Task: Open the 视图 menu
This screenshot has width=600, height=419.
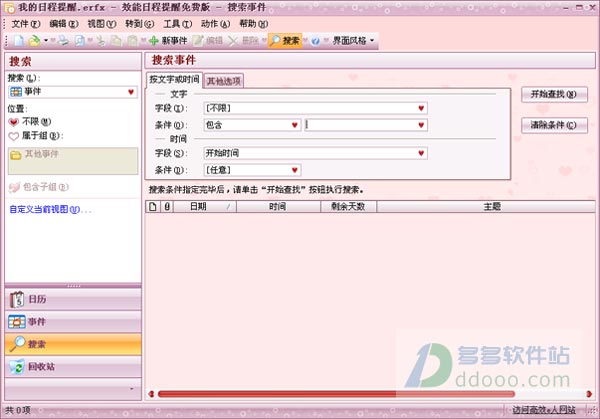Action: click(x=102, y=24)
